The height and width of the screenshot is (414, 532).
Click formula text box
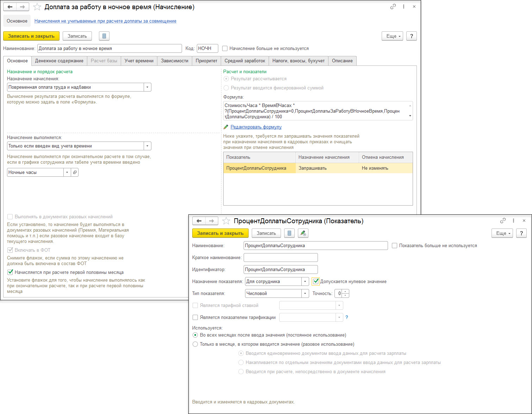(318, 111)
